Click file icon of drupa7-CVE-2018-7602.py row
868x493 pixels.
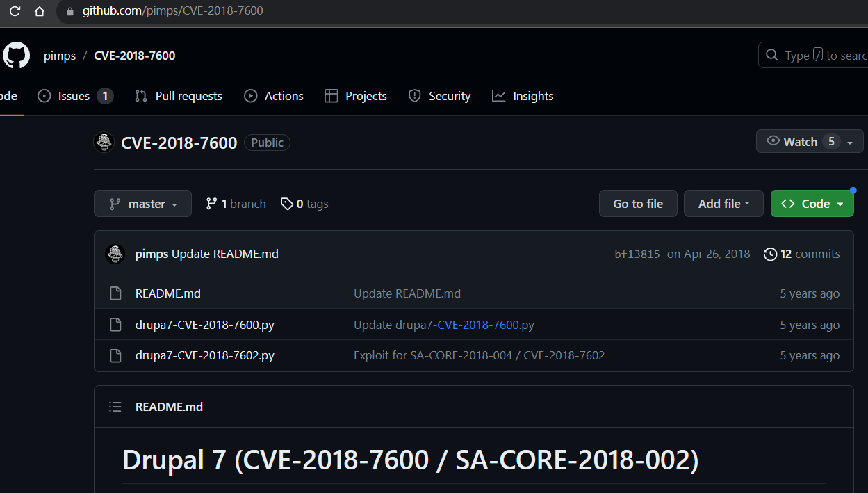116,355
